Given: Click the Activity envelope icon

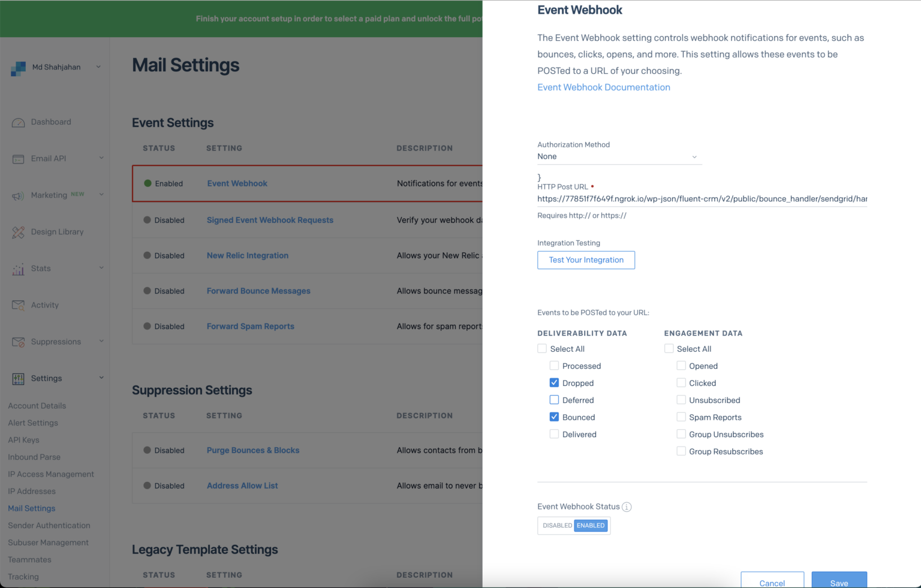Looking at the screenshot, I should point(18,305).
